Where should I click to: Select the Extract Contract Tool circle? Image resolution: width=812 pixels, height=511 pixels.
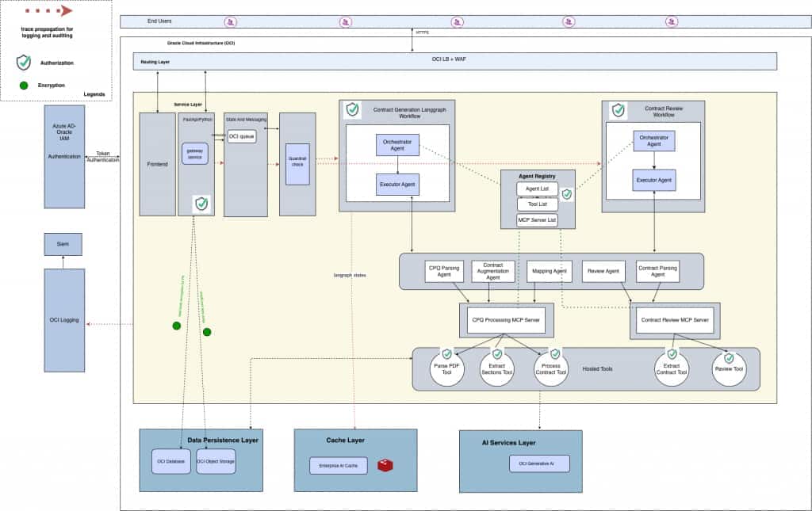(x=672, y=368)
